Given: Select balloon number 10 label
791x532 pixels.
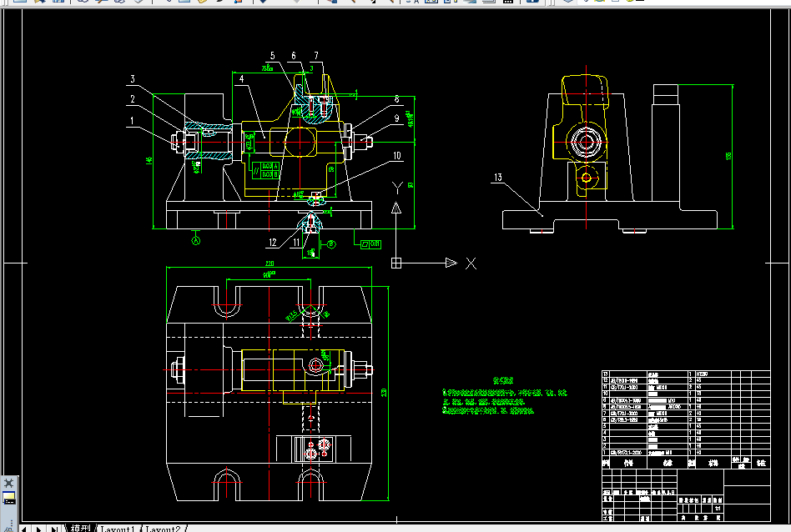Looking at the screenshot, I should [397, 155].
